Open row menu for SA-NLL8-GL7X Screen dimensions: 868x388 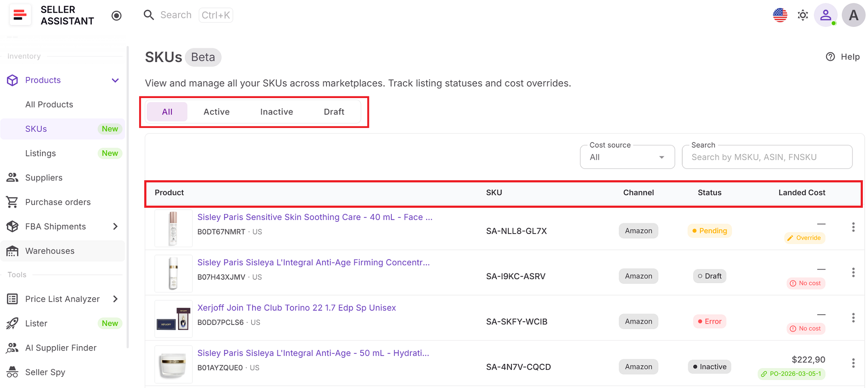pyautogui.click(x=853, y=228)
